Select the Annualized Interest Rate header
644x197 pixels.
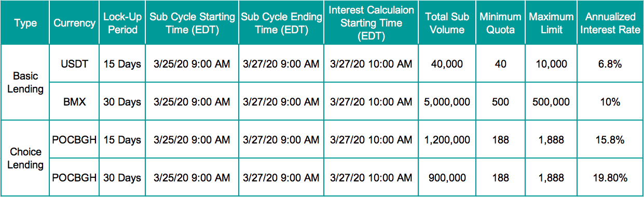click(x=610, y=23)
